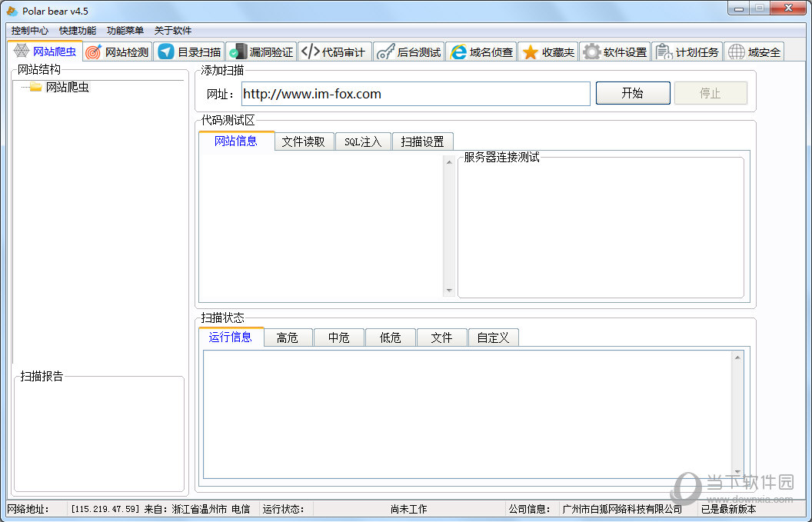This screenshot has width=812, height=522.
Task: Click down arrow of 网站信息 pane scrollbar
Action: [x=449, y=291]
